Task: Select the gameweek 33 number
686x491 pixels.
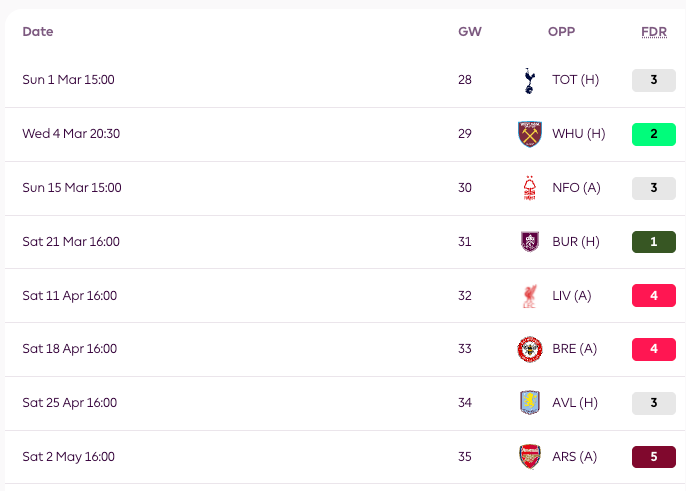Action: [x=465, y=350]
